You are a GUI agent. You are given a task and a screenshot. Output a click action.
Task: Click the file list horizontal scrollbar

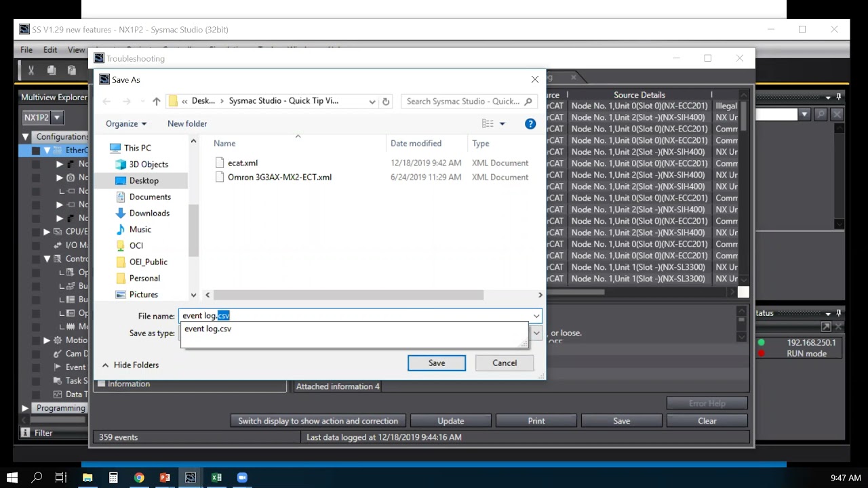(x=349, y=295)
